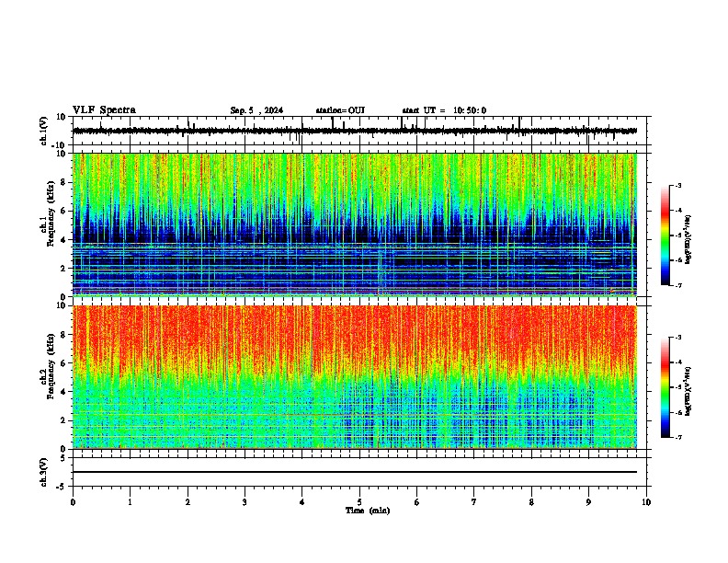Click inside the ch.2 spectrogram plot
The width and height of the screenshot is (728, 563).
(x=355, y=377)
